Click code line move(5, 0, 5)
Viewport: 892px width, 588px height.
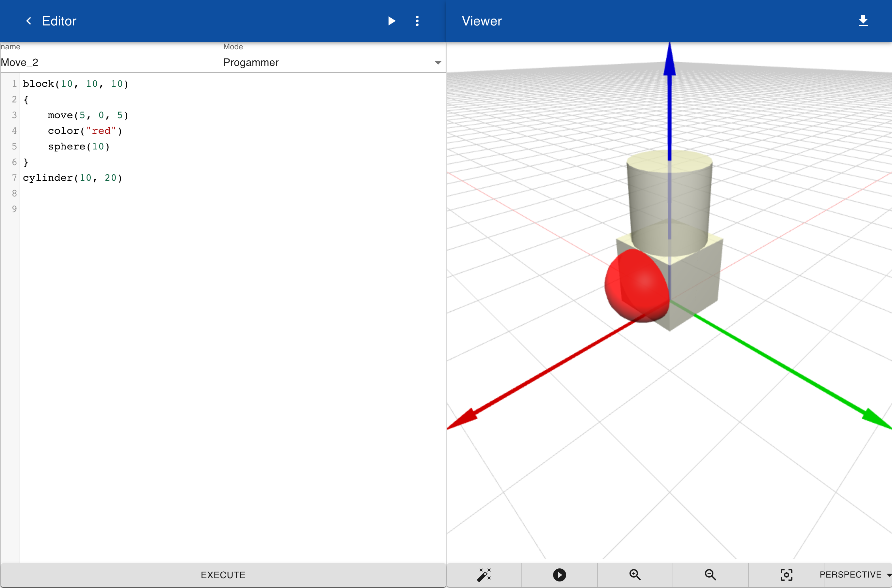(x=88, y=115)
